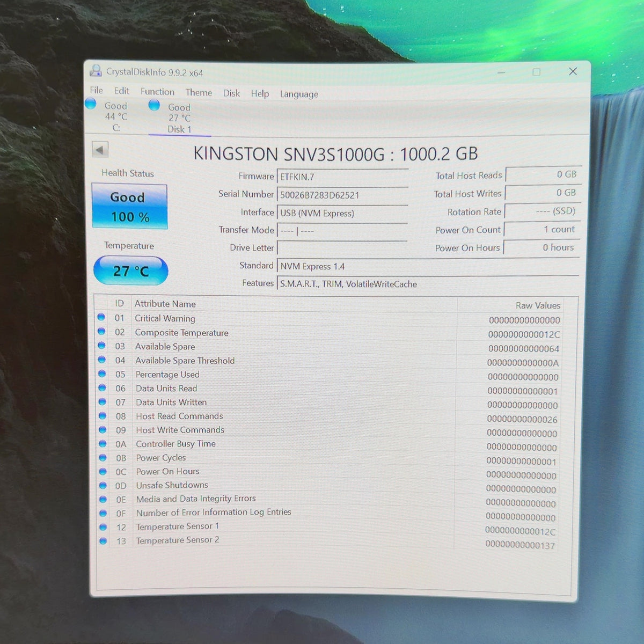The width and height of the screenshot is (644, 644).
Task: Click the status dot for Temperature Sensor 2
Action: (103, 541)
